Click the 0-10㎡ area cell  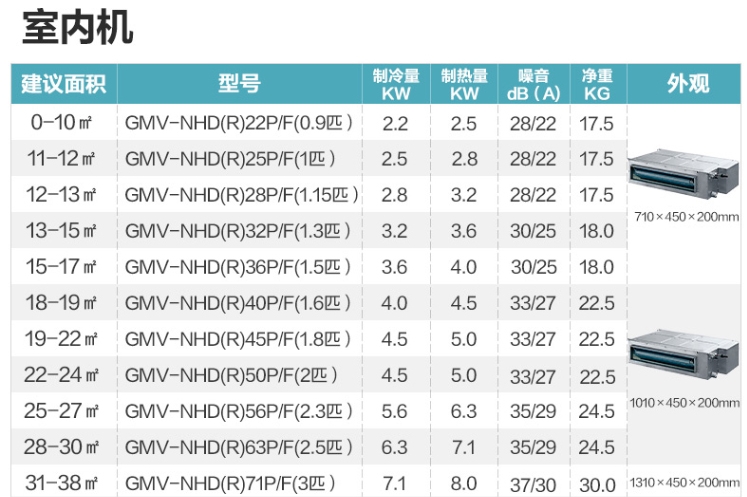tap(62, 125)
